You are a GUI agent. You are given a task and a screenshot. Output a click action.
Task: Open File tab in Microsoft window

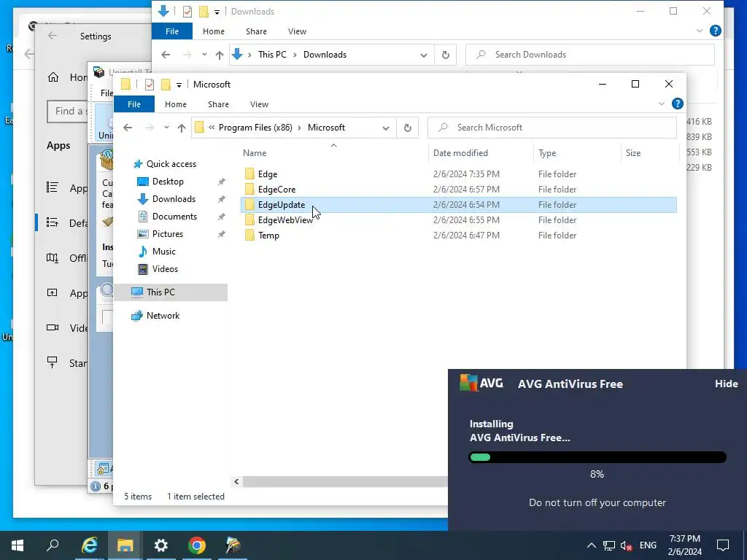pos(134,104)
